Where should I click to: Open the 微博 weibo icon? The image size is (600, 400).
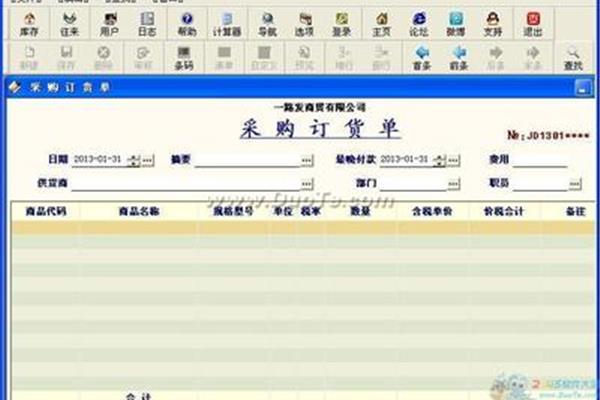456,24
